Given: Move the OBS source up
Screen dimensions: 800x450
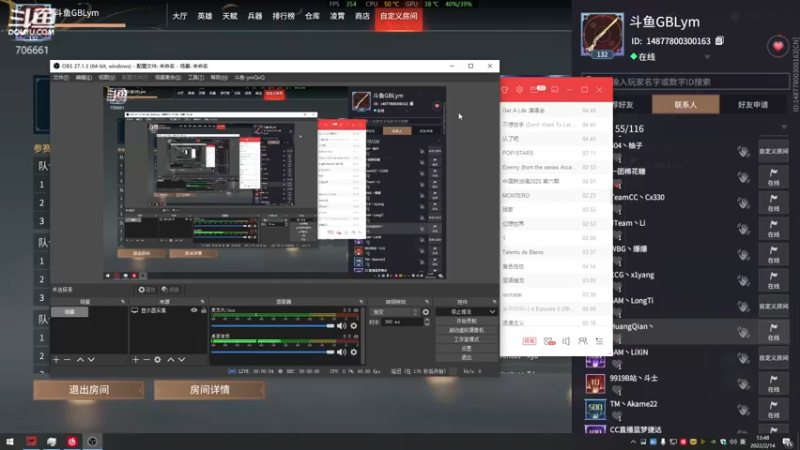Looking at the screenshot, I should pyautogui.click(x=170, y=360).
